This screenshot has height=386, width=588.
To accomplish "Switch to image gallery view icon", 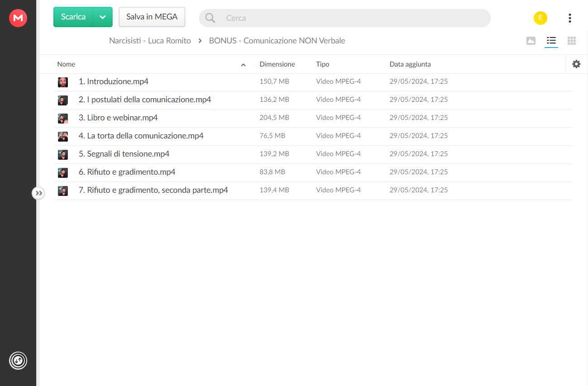I will pos(531,41).
